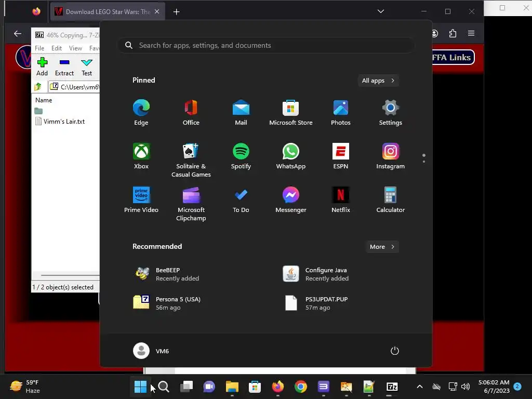Open the 7-Zip File menu

pos(39,48)
